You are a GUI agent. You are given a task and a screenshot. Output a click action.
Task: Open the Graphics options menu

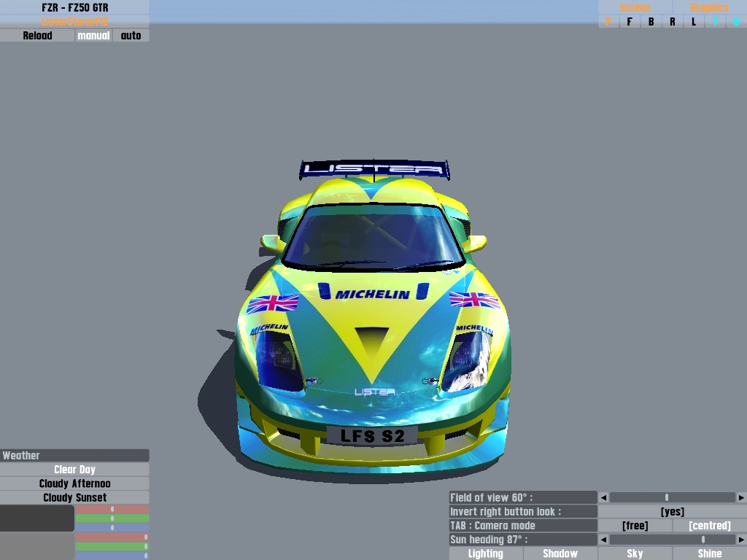pyautogui.click(x=710, y=7)
